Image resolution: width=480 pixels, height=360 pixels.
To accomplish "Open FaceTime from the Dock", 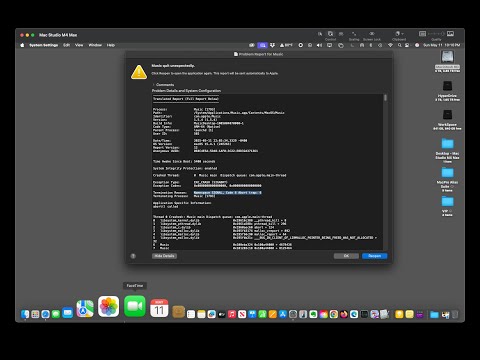I will 135,306.
